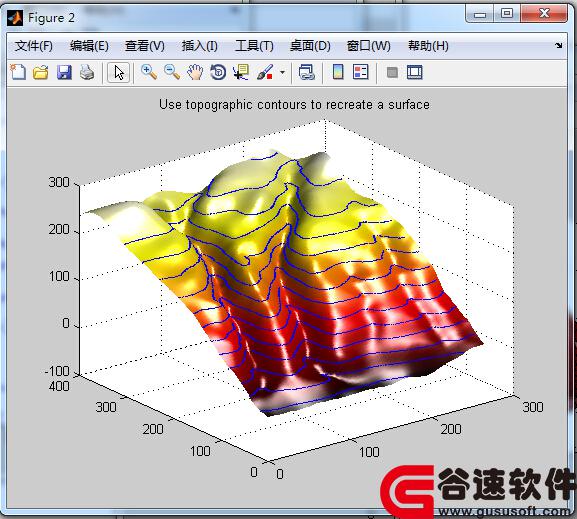Toggle the Insert Legend button

360,72
